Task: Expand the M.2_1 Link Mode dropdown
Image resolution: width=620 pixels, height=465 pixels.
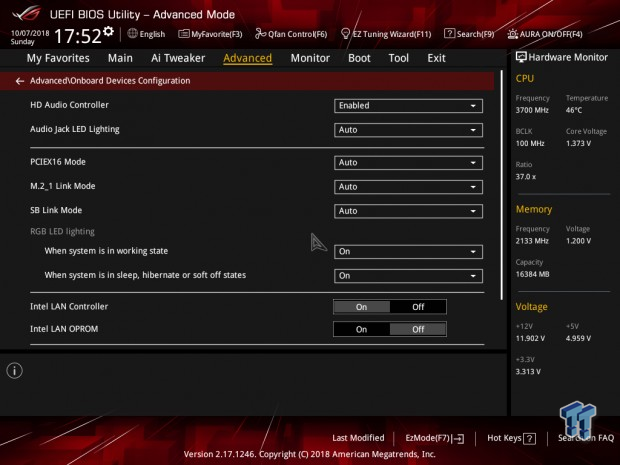Action: click(x=408, y=187)
